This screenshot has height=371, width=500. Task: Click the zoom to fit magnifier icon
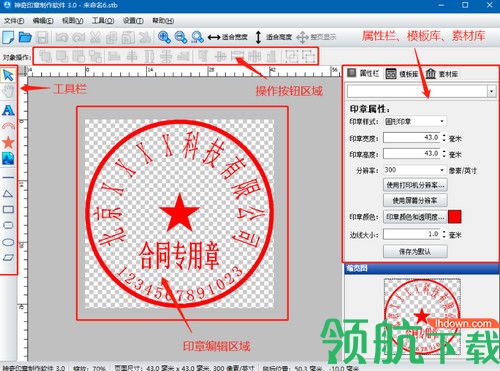[198, 37]
